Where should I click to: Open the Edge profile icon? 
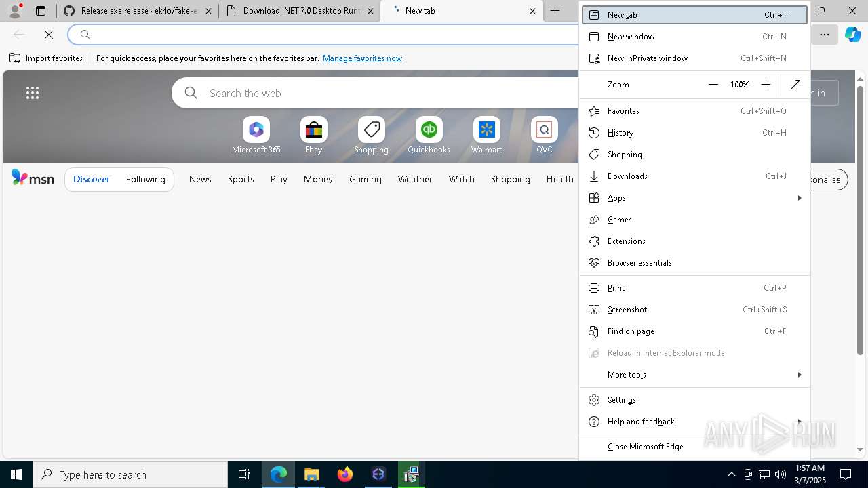click(15, 11)
